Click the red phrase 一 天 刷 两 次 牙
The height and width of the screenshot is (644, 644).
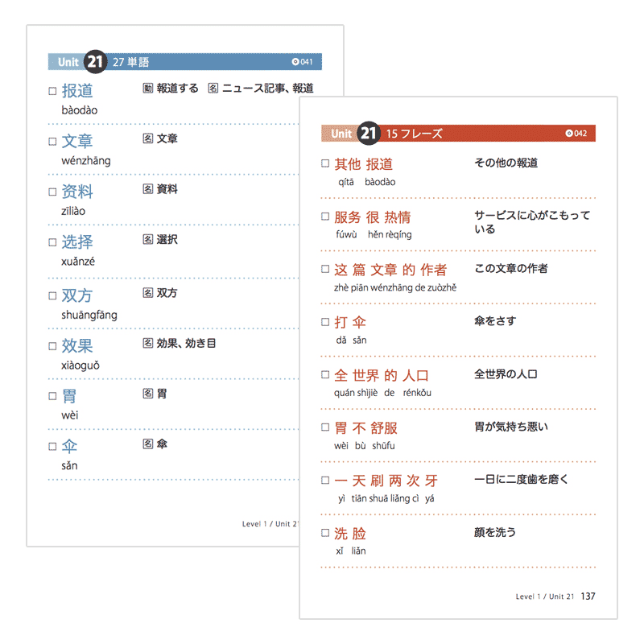pyautogui.click(x=386, y=481)
